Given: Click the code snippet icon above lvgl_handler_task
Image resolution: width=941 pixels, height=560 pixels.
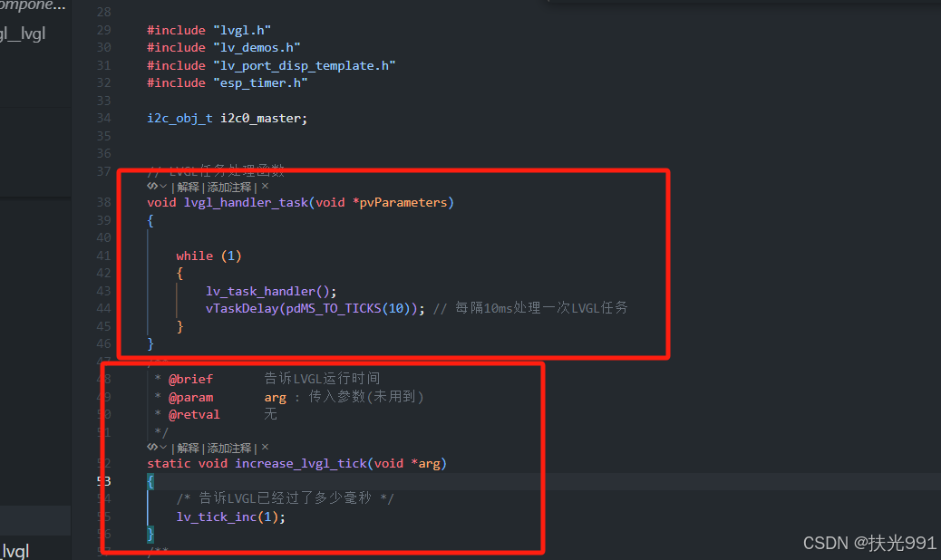Looking at the screenshot, I should click(x=150, y=187).
